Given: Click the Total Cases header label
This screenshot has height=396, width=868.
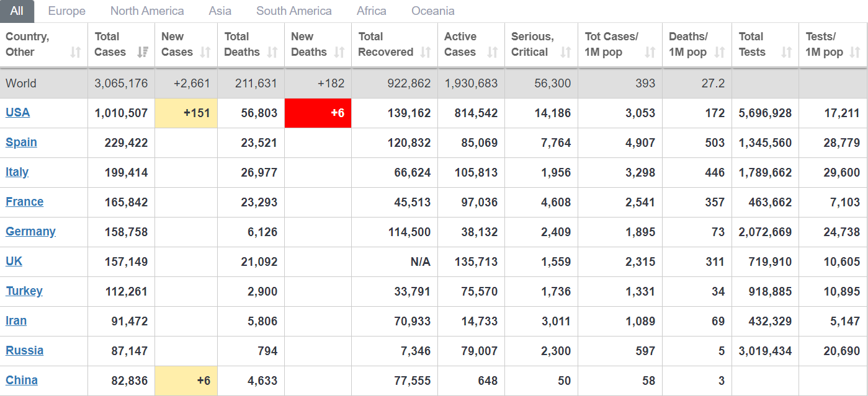Looking at the screenshot, I should pos(110,44).
